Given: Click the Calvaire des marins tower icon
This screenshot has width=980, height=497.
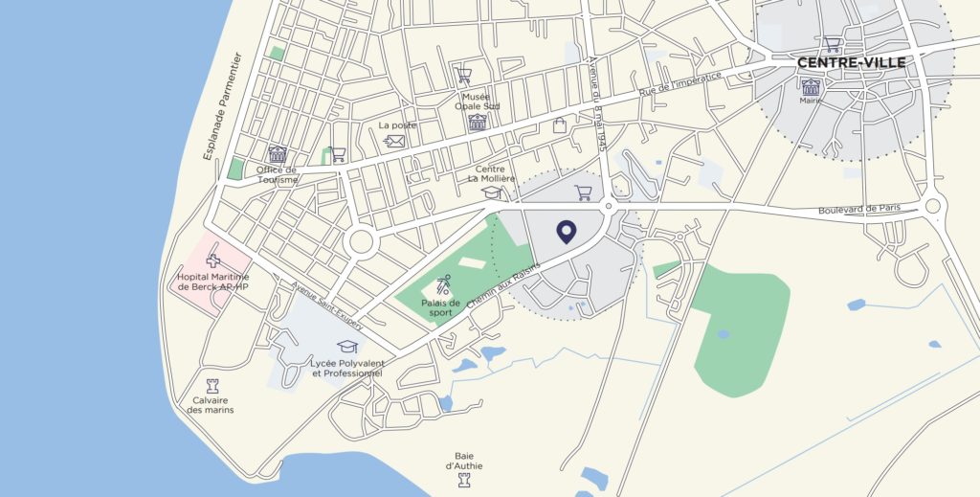Looking at the screenshot, I should [212, 385].
